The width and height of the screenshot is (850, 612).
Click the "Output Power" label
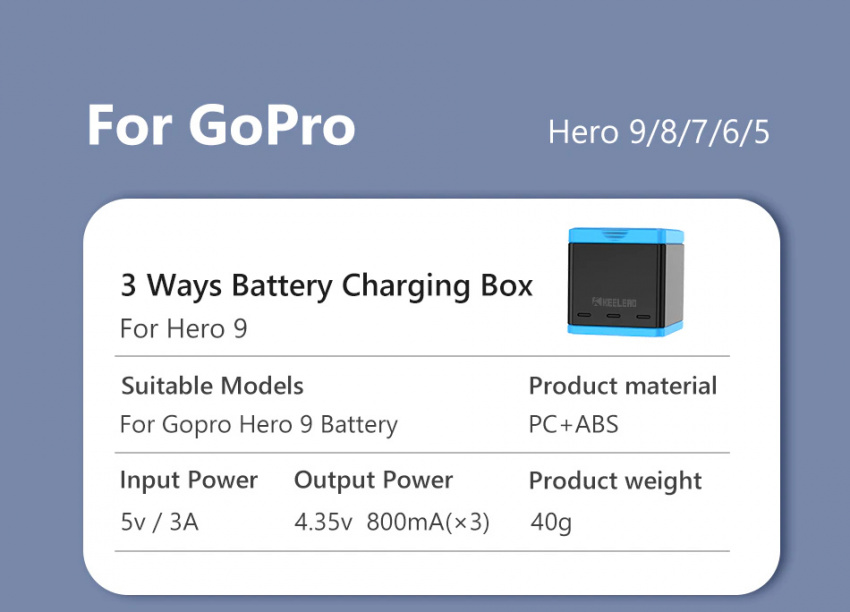pos(374,481)
